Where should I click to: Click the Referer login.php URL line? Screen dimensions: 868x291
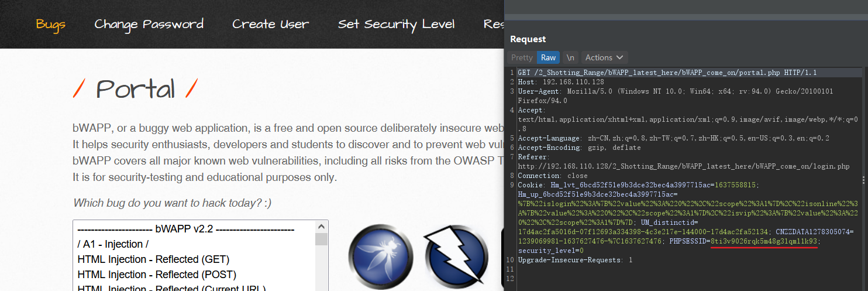[683, 166]
